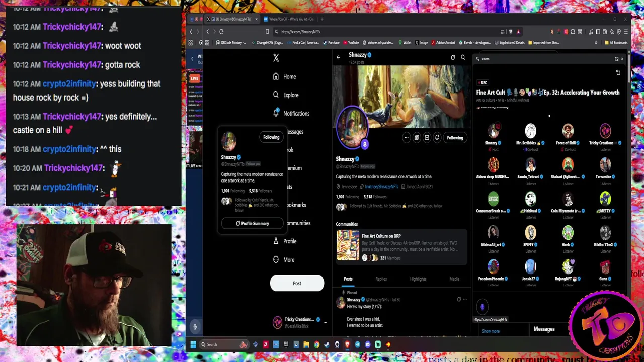Click Terramike listener avatar

tap(605, 164)
